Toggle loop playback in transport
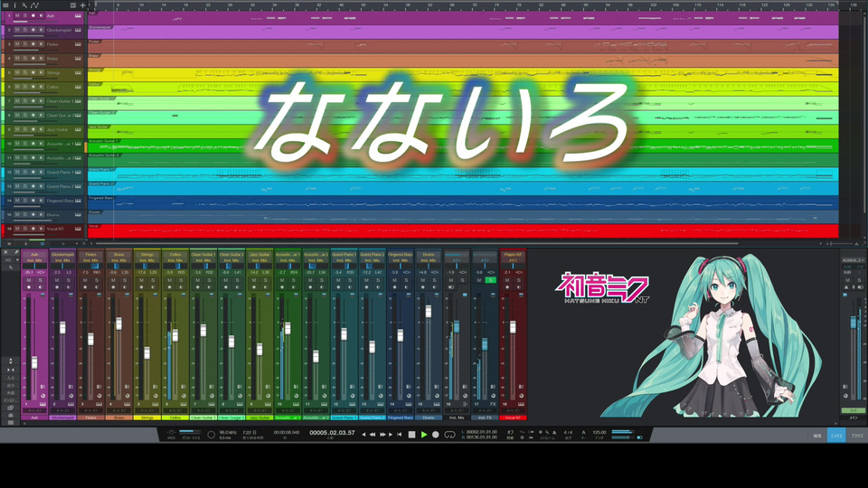Image resolution: width=868 pixels, height=488 pixels. pos(449,435)
